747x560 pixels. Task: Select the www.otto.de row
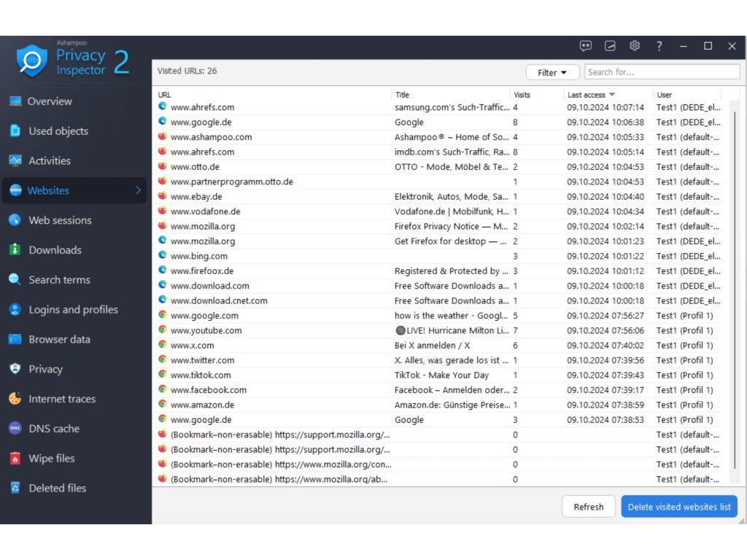tap(440, 167)
